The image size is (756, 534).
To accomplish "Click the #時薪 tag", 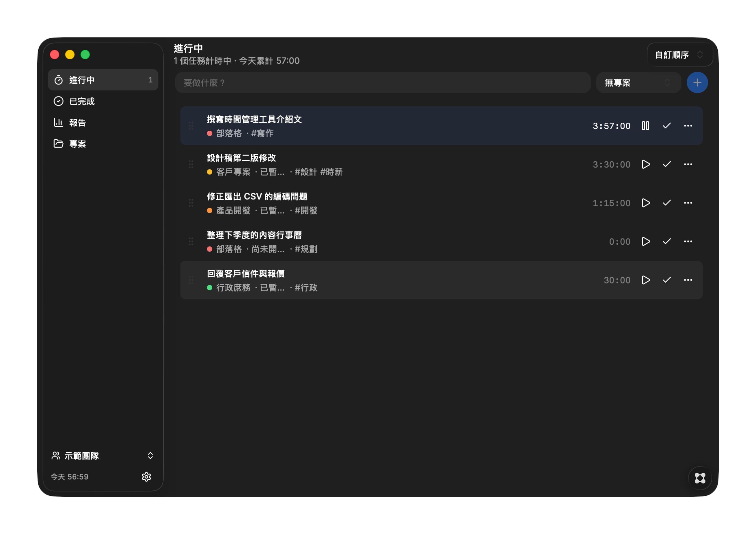I will point(331,172).
